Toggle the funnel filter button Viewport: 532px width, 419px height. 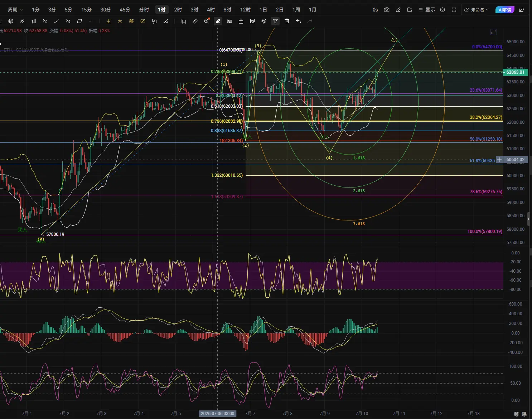click(275, 21)
